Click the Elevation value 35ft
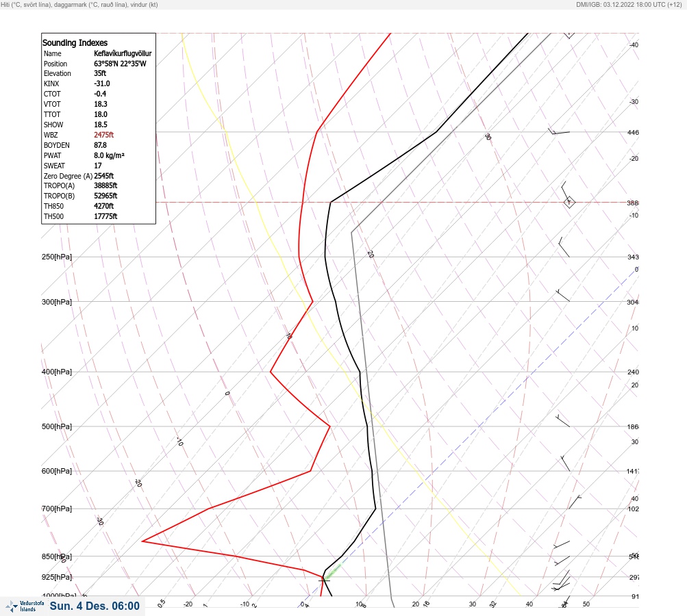This screenshot has width=687, height=616. point(100,73)
